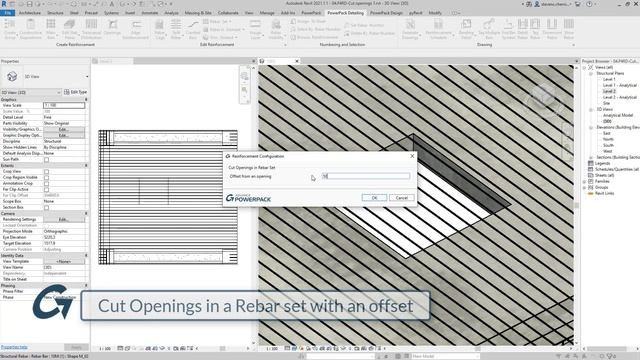Click Edit for Visibility/Graphics Overrides
This screenshot has height=360, width=640.
point(64,129)
